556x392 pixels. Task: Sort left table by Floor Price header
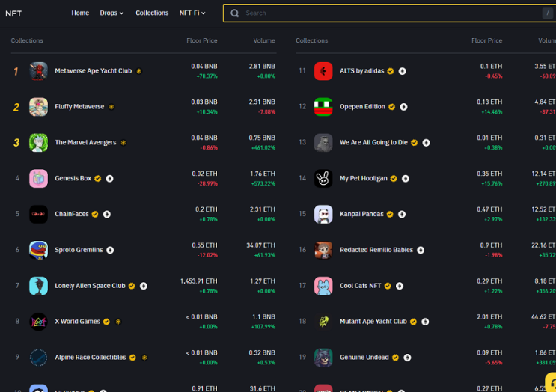pos(202,40)
